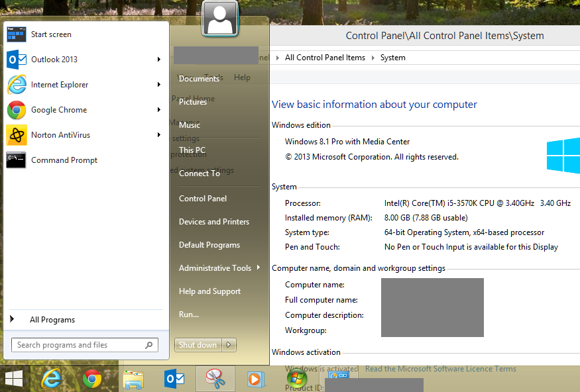
Task: Click the text 'Windows 8.1 Pro with Media Center'
Action: coord(347,142)
